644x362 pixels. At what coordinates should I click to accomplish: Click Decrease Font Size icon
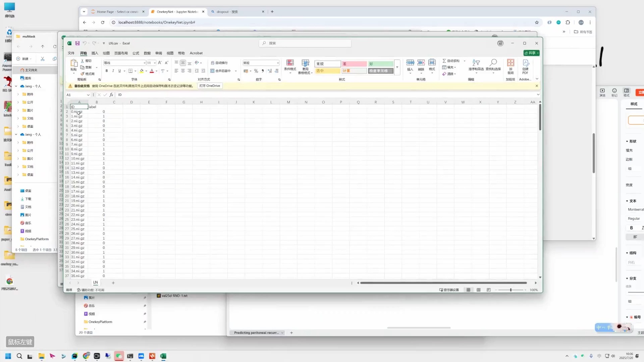coord(166,63)
